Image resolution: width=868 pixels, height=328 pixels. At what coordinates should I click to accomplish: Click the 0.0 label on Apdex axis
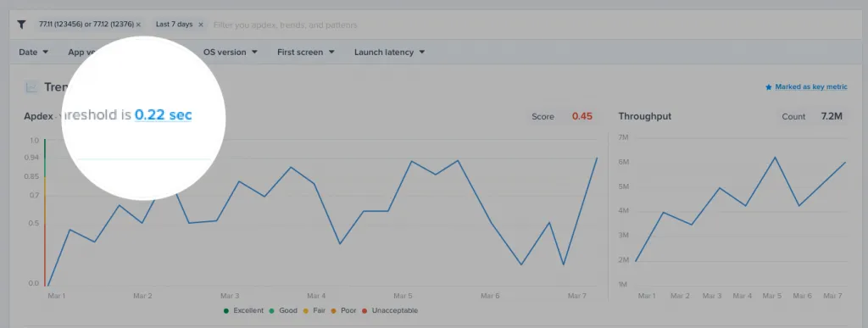click(x=34, y=283)
